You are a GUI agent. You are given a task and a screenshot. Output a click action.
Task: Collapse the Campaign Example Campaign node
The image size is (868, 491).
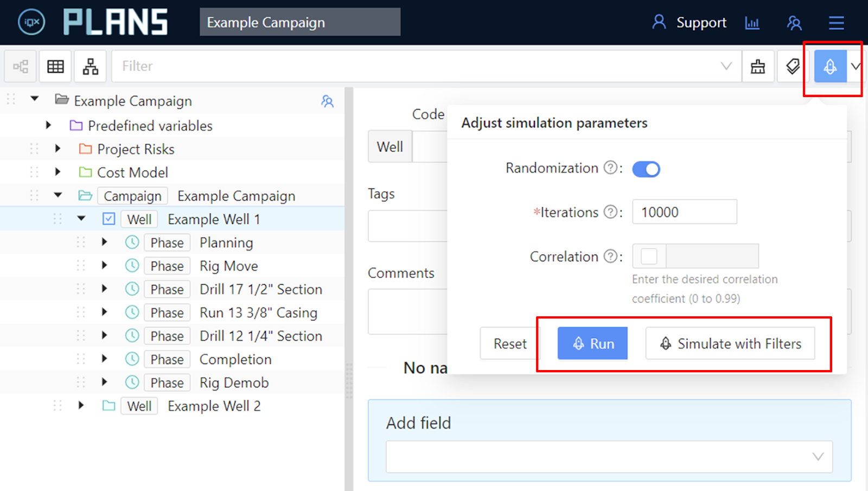[x=58, y=195]
